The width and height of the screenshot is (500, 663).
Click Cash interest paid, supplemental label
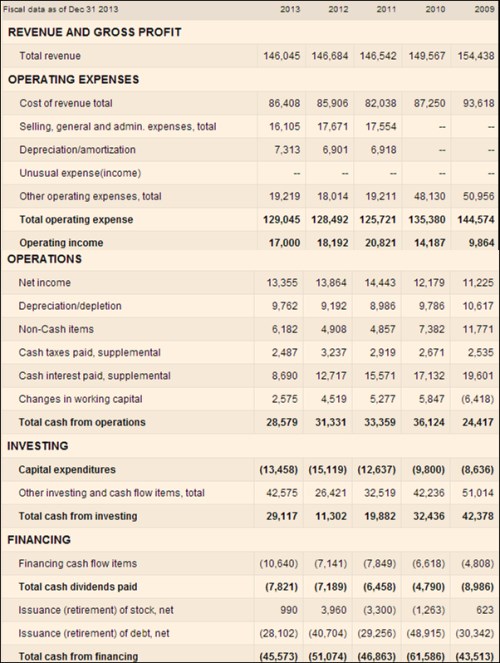pyautogui.click(x=95, y=376)
